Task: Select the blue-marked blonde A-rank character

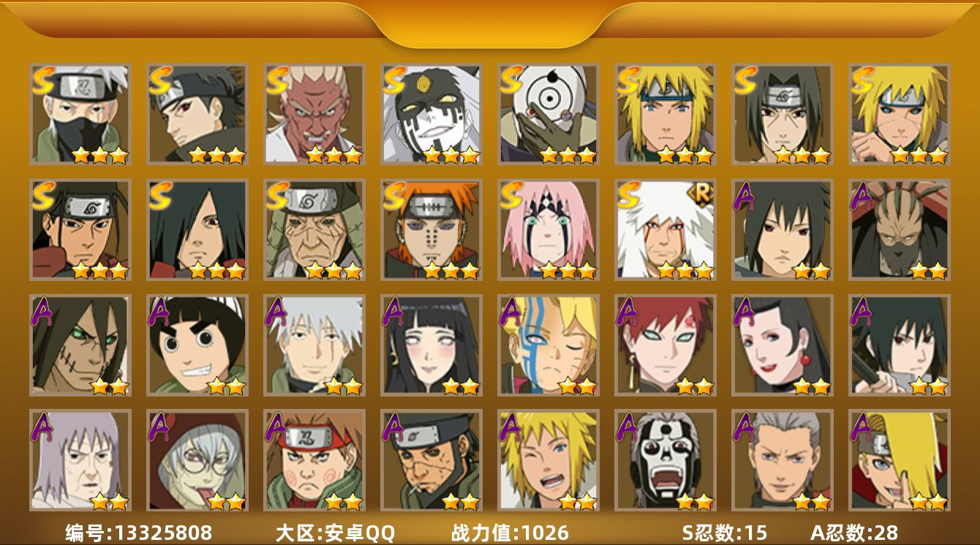Action: [548, 345]
